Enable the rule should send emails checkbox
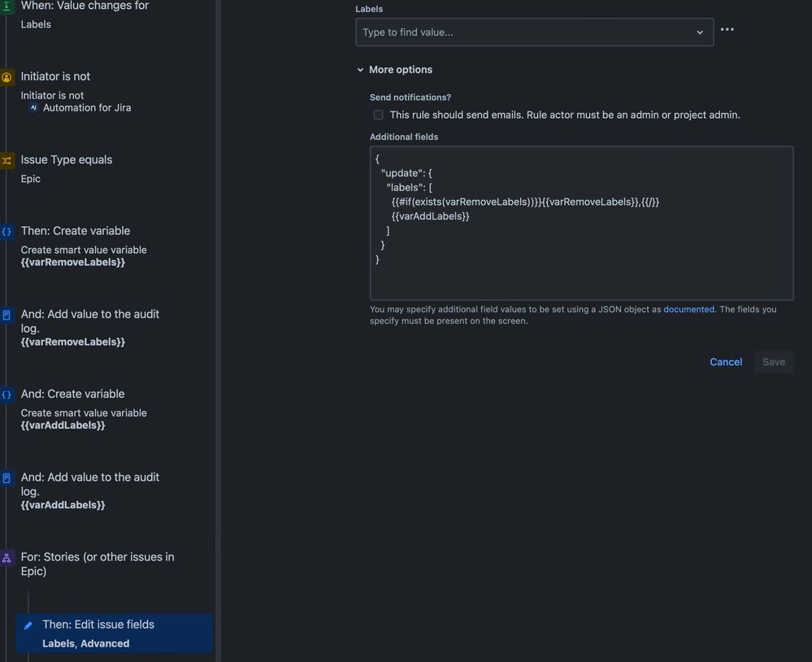This screenshot has width=812, height=662. click(x=378, y=115)
